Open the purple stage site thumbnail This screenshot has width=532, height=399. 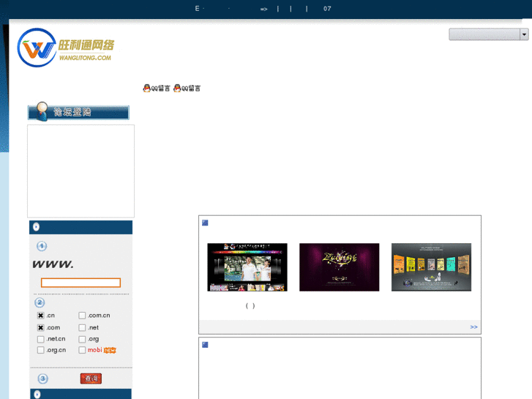(x=340, y=267)
